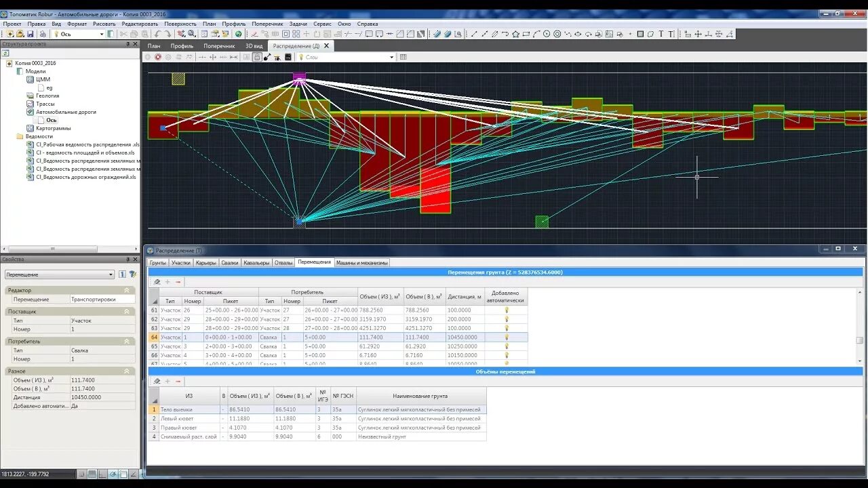Select row 'Тело выемки' in volumes table
The height and width of the screenshot is (488, 868).
pyautogui.click(x=317, y=409)
